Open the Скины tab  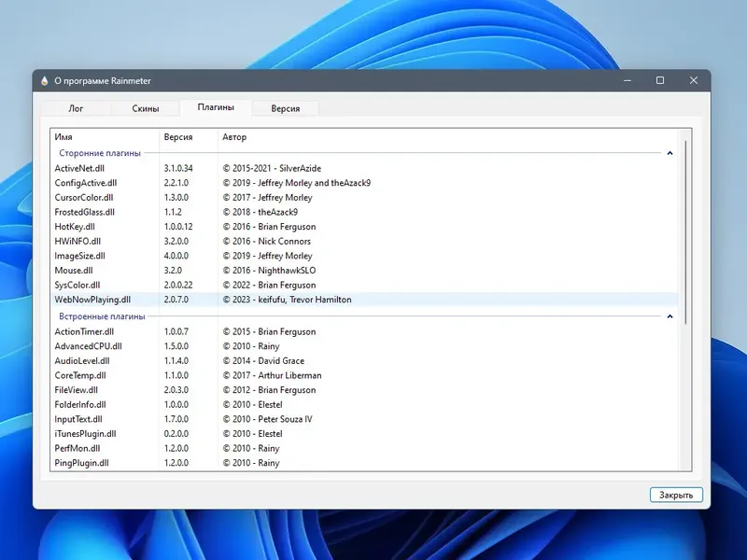click(146, 108)
